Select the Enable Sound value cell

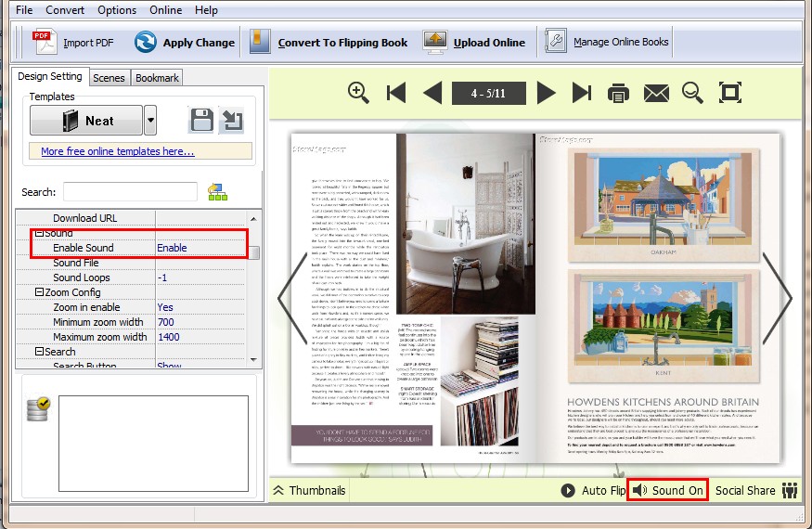point(200,248)
